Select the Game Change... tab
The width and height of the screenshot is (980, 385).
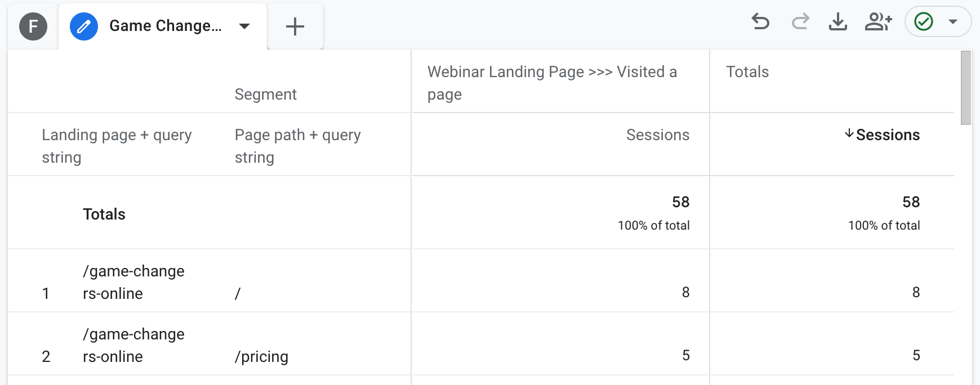coord(166,26)
